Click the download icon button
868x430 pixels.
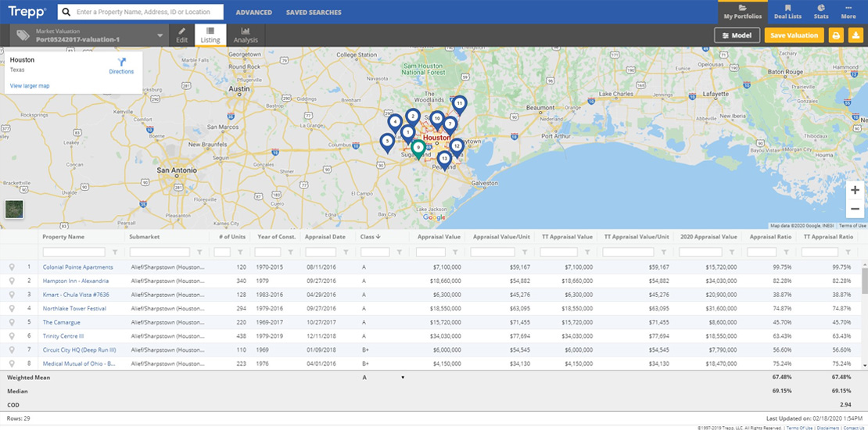855,35
